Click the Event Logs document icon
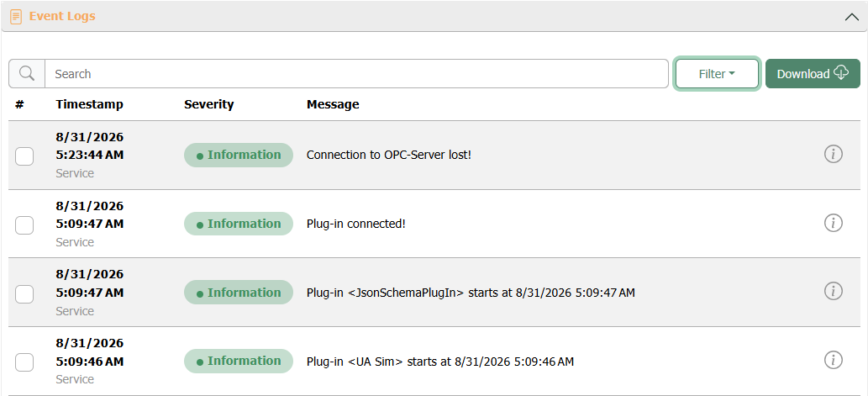Viewport: 868px width, 396px height. click(17, 17)
